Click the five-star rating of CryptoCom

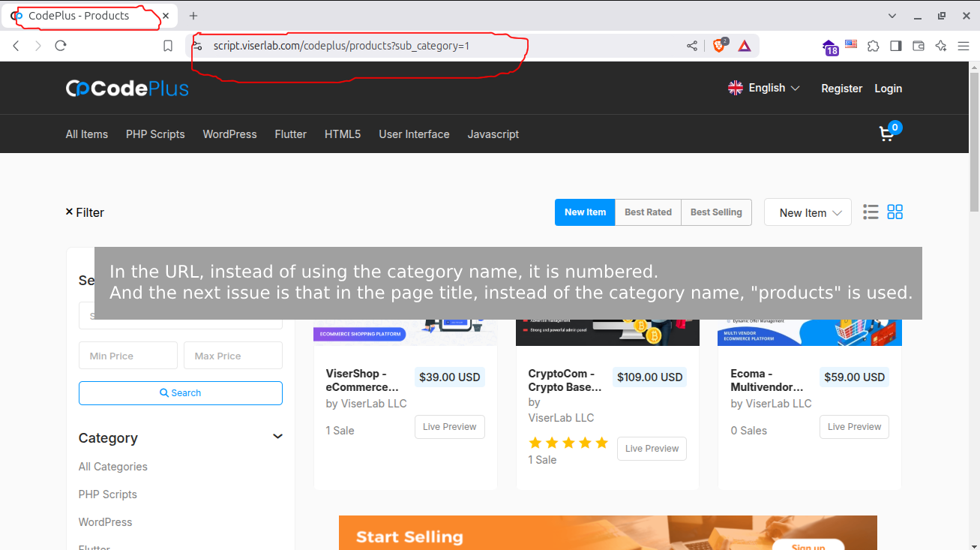(568, 443)
